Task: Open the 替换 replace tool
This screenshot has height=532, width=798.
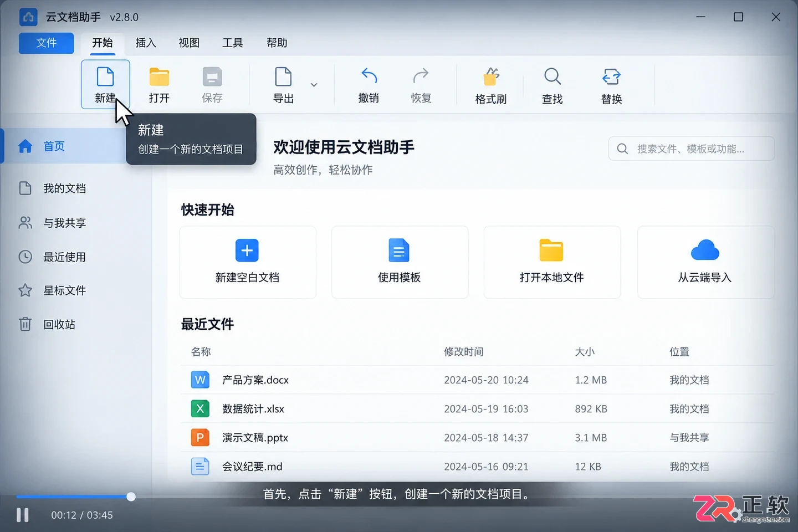Action: click(612, 85)
